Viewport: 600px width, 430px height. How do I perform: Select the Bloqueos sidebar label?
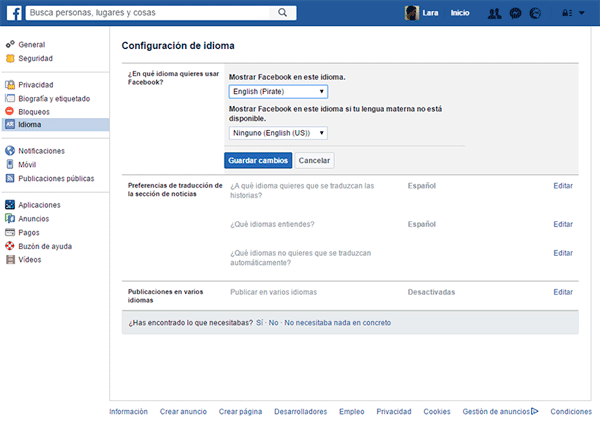tap(34, 112)
